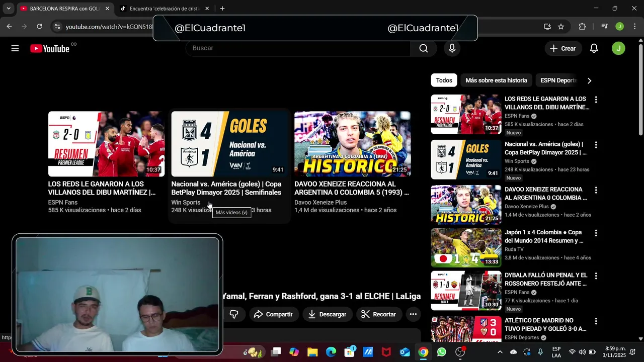This screenshot has width=644, height=362.
Task: Reload the page in Chrome
Action: click(x=40, y=26)
